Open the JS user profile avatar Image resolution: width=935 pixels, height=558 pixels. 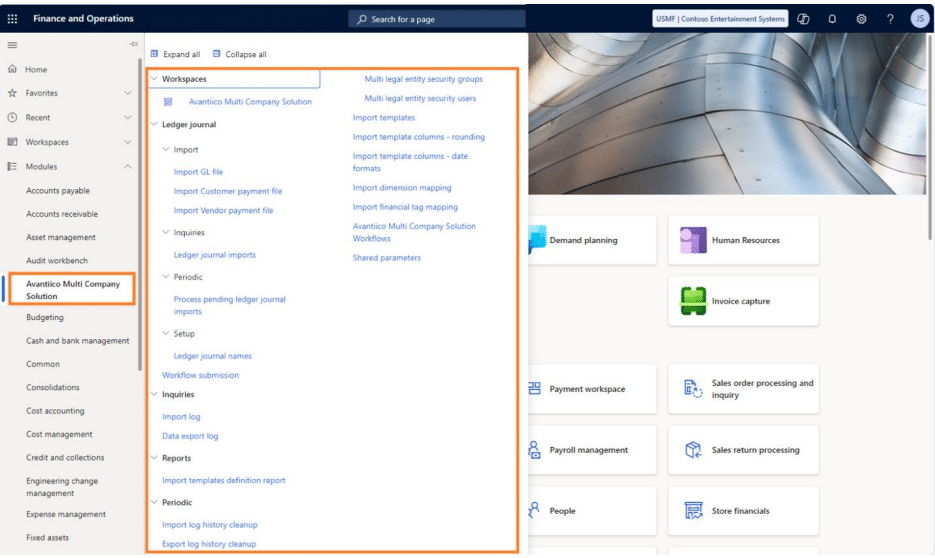click(x=919, y=19)
